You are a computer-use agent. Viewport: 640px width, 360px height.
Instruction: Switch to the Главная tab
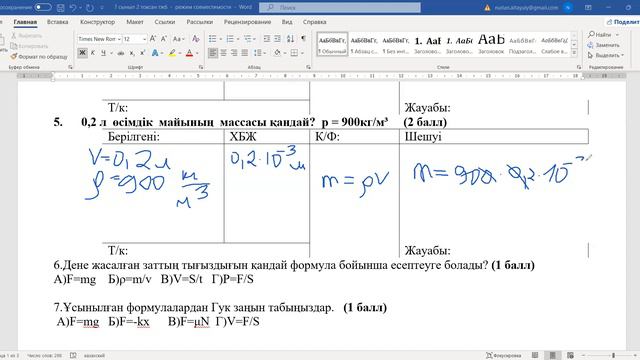point(25,22)
